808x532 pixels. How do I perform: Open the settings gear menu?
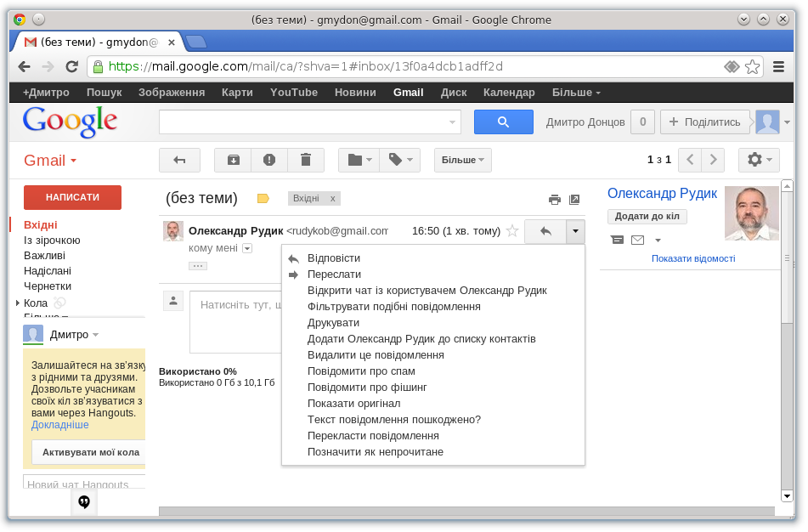coord(759,160)
